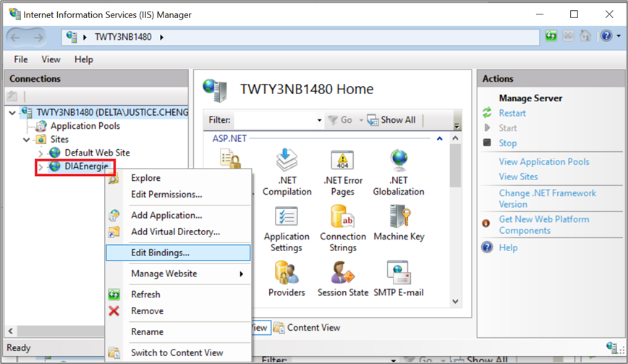Image resolution: width=628 pixels, height=364 pixels.
Task: Open the Providers feature icon
Action: (x=287, y=279)
